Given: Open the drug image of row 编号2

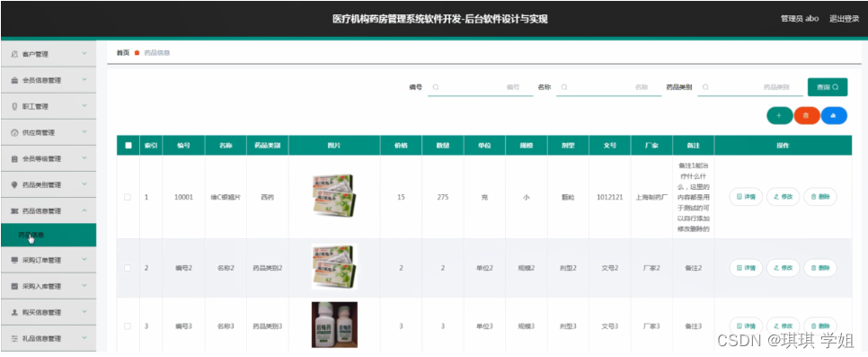Looking at the screenshot, I should [333, 267].
